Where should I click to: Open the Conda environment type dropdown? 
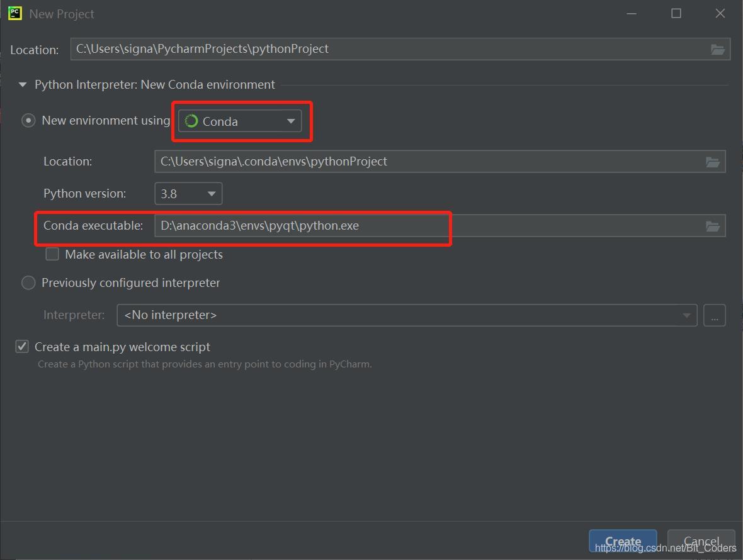pyautogui.click(x=240, y=121)
